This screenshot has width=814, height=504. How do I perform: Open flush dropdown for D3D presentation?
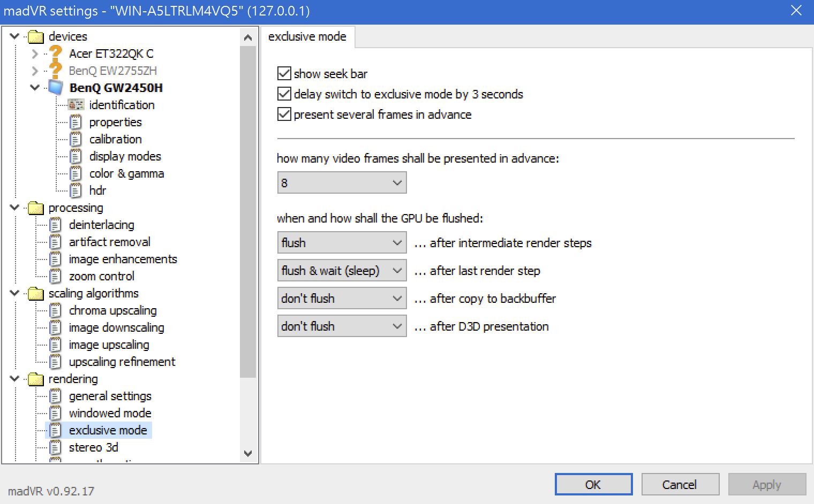(342, 326)
